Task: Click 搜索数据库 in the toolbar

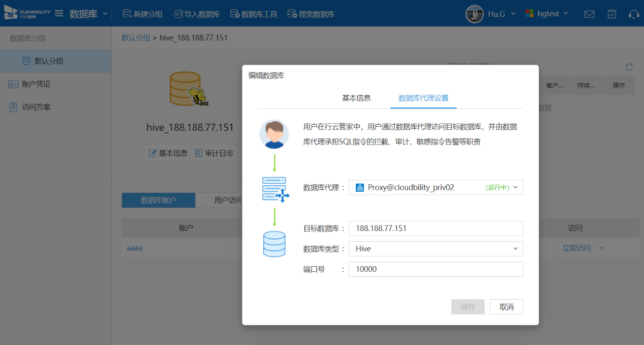Action: [x=311, y=14]
